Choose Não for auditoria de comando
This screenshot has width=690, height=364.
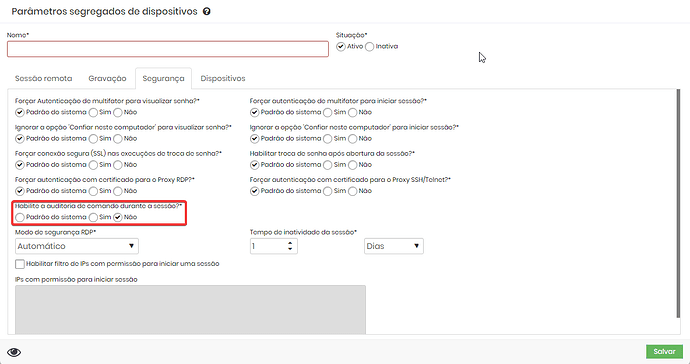(x=118, y=217)
